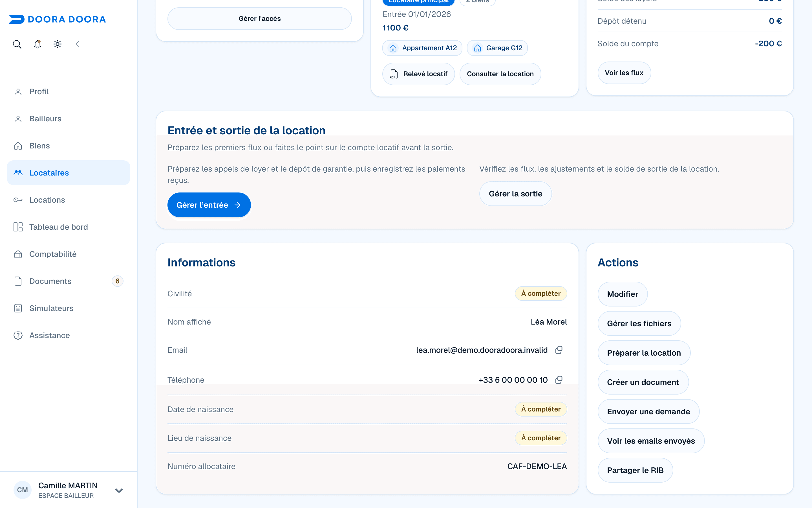The image size is (812, 508).
Task: Select the CAF-DEMO-LEA allocataire number
Action: [537, 466]
